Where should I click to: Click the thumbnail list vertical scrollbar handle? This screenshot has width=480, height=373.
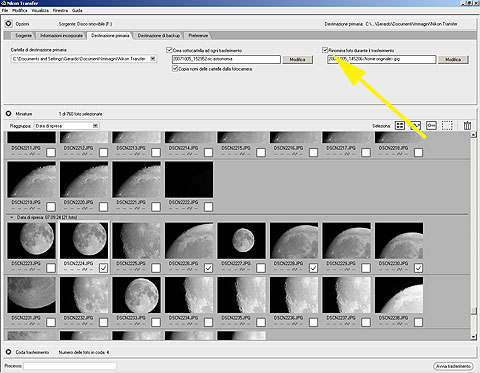pos(473,310)
